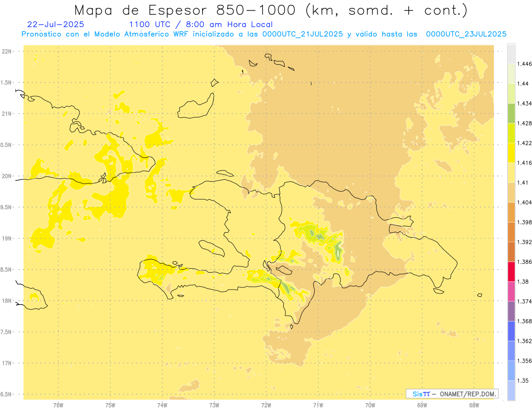
Task: Click the colorbar value 1.422
Action: point(524,143)
